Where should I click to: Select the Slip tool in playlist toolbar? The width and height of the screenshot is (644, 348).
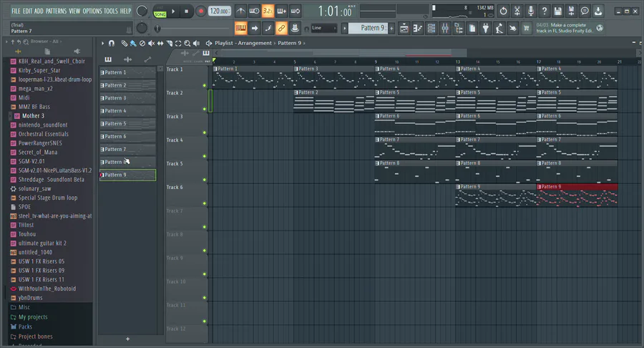click(x=160, y=43)
